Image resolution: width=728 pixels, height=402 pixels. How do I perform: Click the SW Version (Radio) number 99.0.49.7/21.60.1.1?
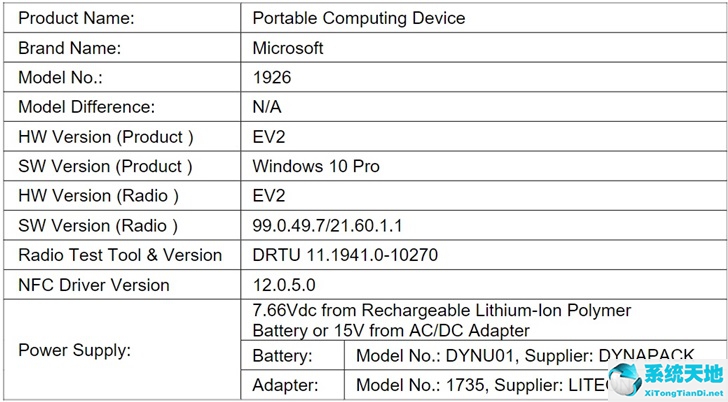tap(327, 226)
